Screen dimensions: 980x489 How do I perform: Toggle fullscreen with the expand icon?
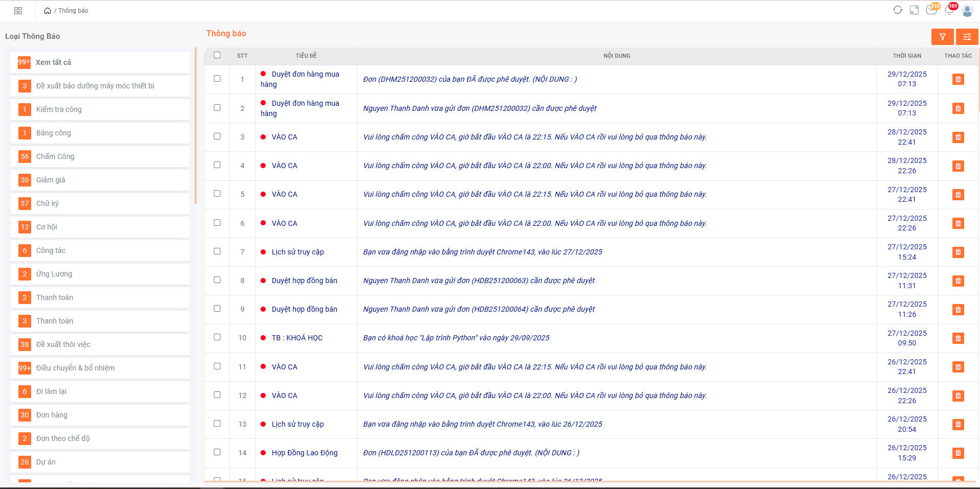(914, 10)
